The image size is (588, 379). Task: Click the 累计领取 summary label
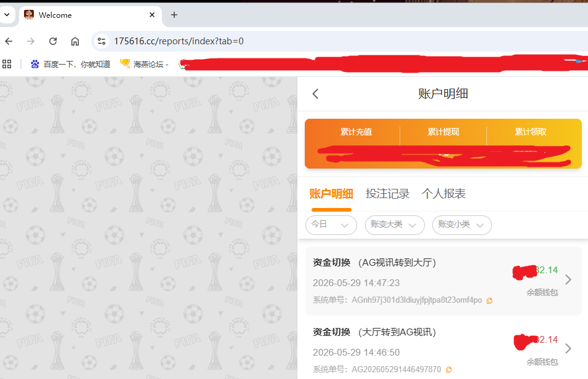point(530,132)
